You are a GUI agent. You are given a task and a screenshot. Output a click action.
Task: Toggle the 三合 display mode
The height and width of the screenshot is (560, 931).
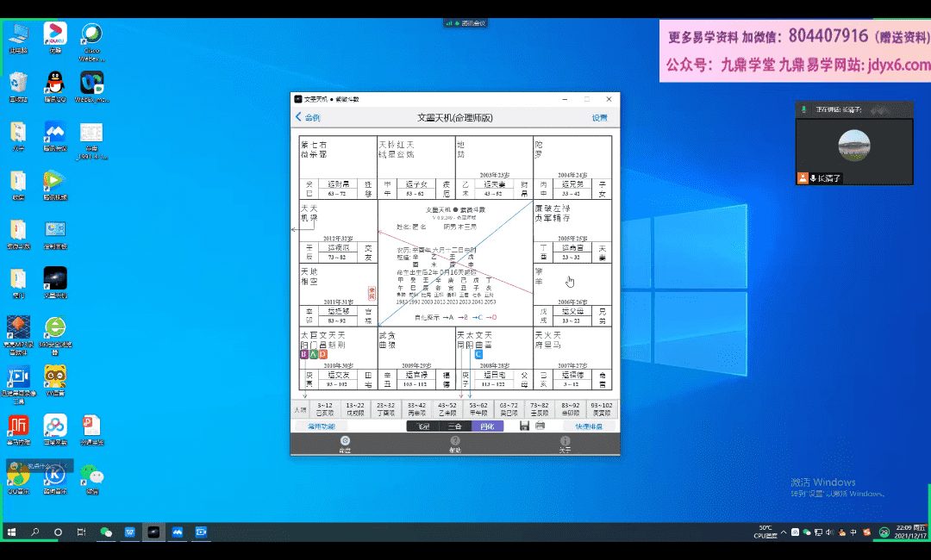[x=454, y=426]
